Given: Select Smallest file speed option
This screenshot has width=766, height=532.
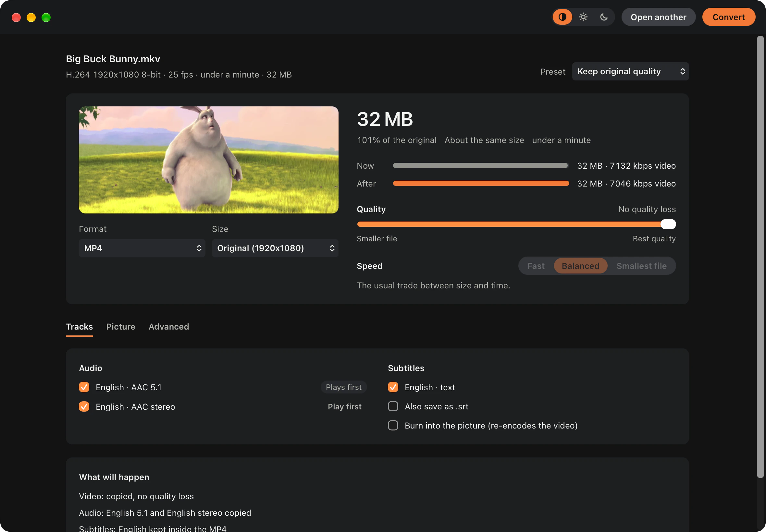Looking at the screenshot, I should click(641, 266).
